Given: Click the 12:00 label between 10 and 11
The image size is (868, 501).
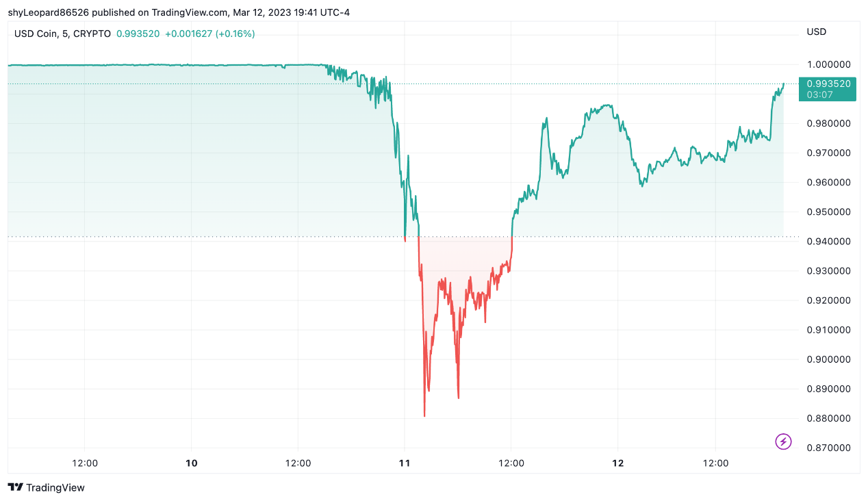Looking at the screenshot, I should 298,463.
